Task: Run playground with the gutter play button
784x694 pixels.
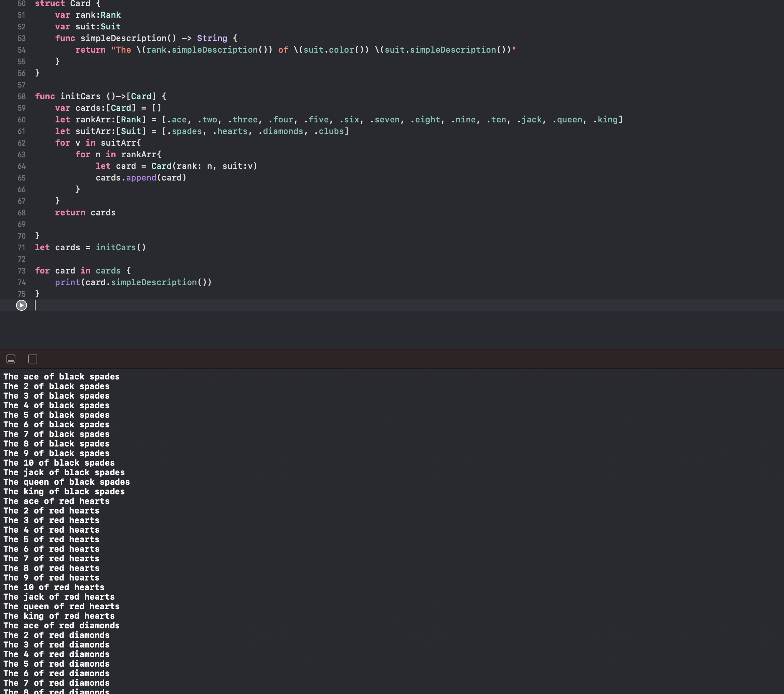Action: tap(22, 305)
